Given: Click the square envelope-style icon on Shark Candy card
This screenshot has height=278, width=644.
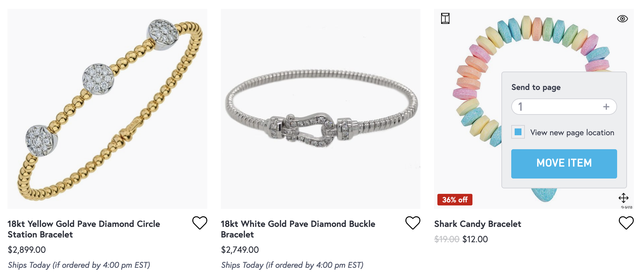Looking at the screenshot, I should tap(445, 18).
